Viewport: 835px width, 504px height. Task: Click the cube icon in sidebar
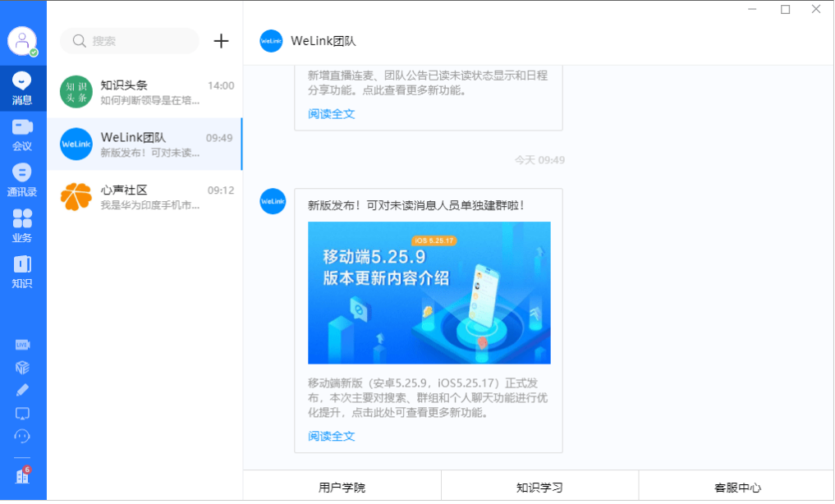[x=22, y=368]
